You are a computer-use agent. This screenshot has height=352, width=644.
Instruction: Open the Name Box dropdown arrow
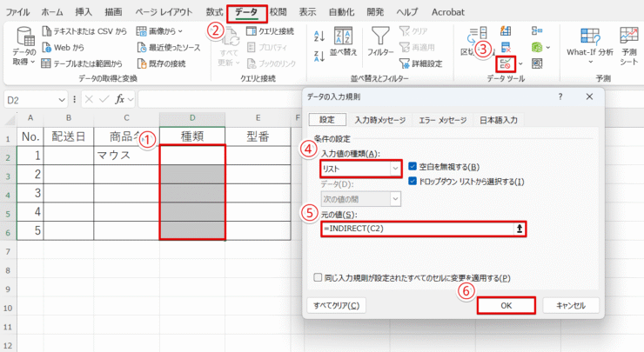pyautogui.click(x=62, y=100)
